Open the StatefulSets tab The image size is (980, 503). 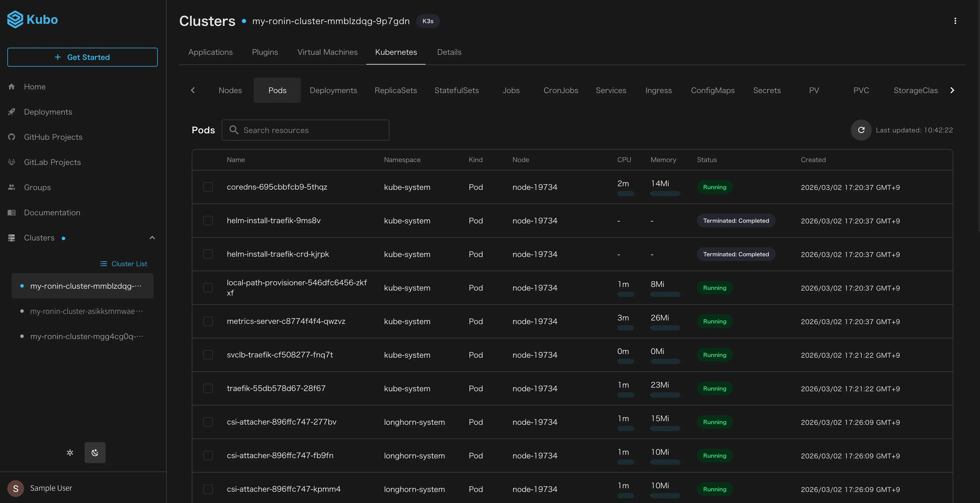click(x=456, y=90)
